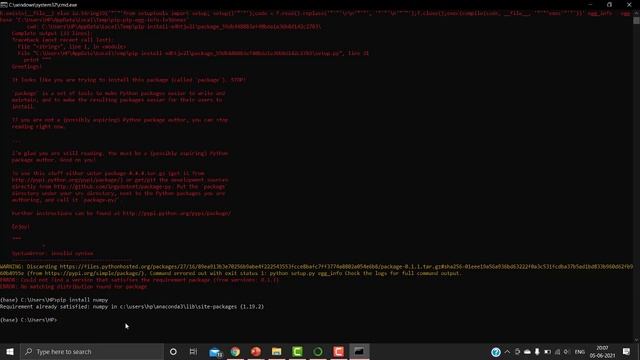The image size is (640, 360).
Task: Click the scrollbar up arrow
Action: click(x=636, y=13)
